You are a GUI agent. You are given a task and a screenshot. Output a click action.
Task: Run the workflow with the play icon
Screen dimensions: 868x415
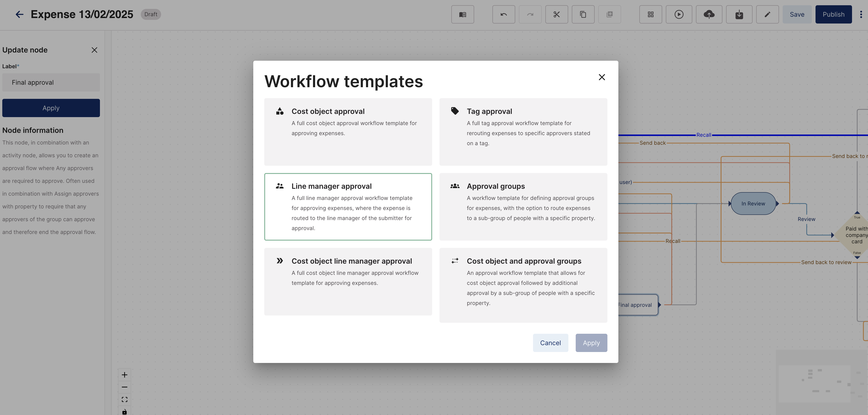(x=679, y=15)
